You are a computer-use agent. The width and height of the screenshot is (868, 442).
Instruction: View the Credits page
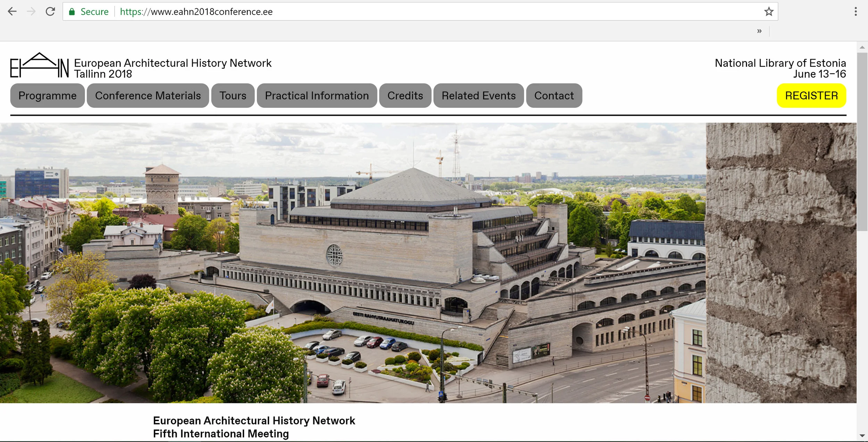[405, 96]
